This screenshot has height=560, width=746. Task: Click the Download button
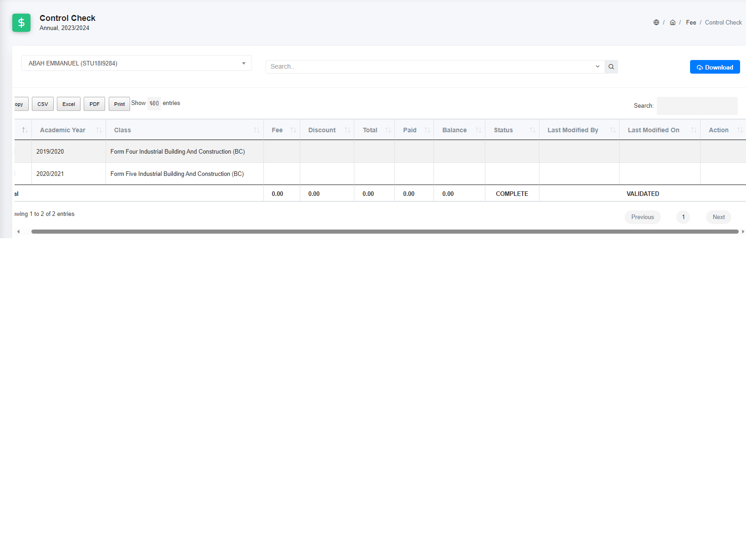point(715,67)
